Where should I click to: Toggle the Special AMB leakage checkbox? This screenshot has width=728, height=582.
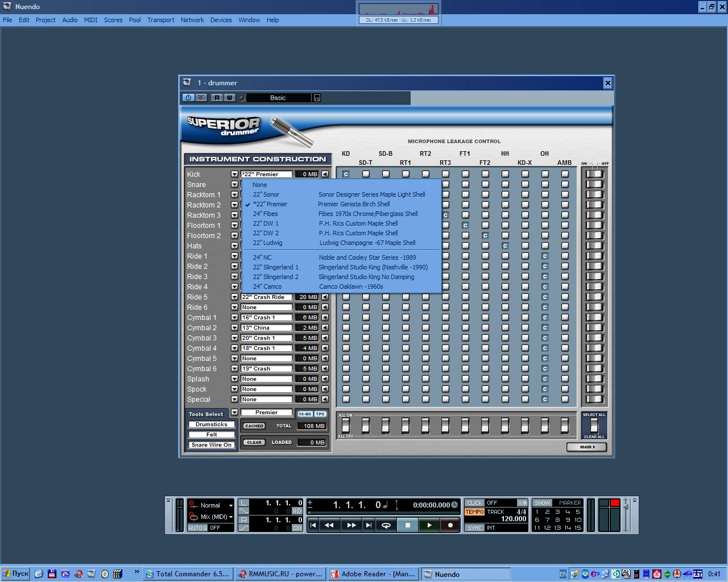(x=565, y=400)
